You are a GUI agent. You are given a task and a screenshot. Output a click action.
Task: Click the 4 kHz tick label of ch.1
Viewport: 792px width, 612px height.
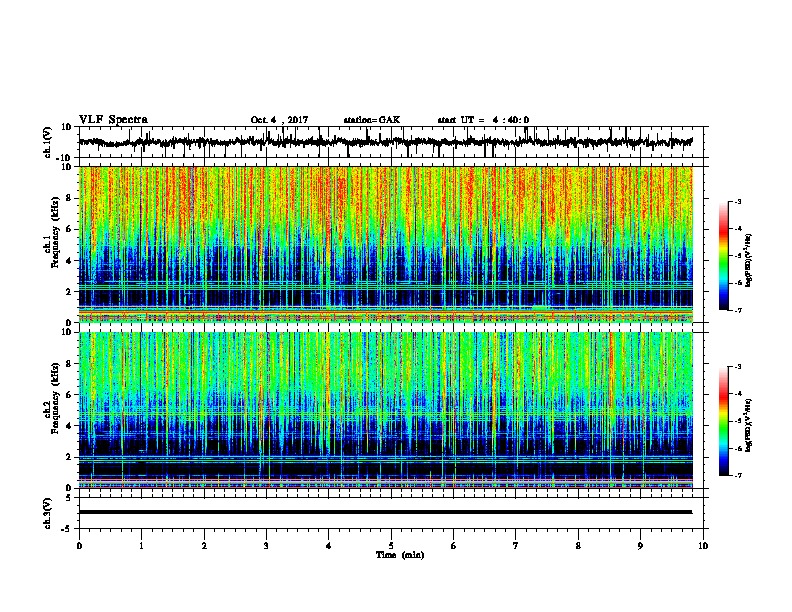coord(69,261)
